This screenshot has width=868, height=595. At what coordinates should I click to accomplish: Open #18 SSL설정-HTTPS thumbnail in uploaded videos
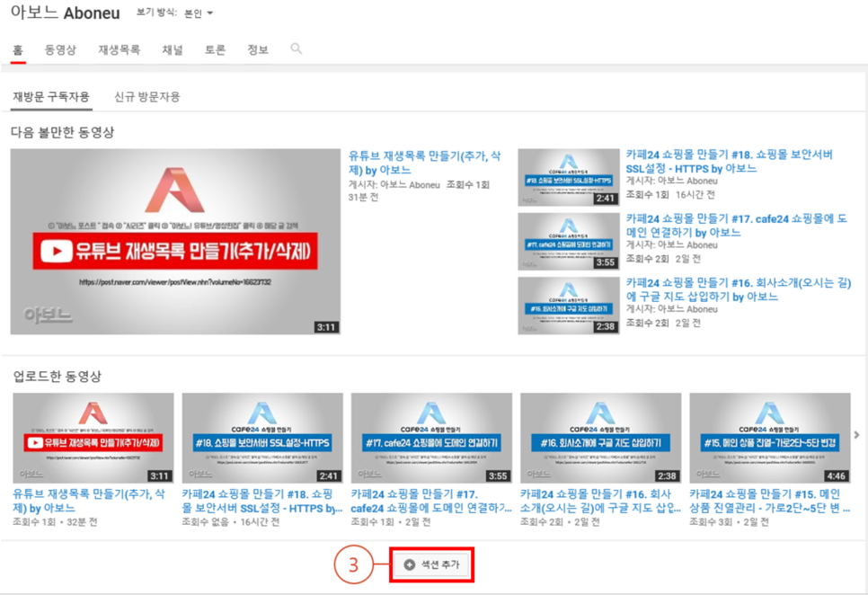coord(262,438)
